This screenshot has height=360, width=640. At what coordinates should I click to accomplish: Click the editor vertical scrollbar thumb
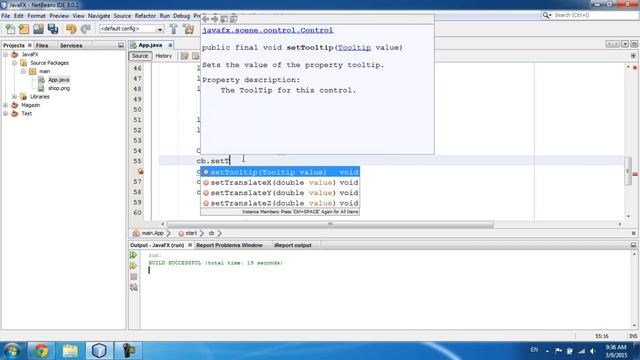(x=629, y=171)
